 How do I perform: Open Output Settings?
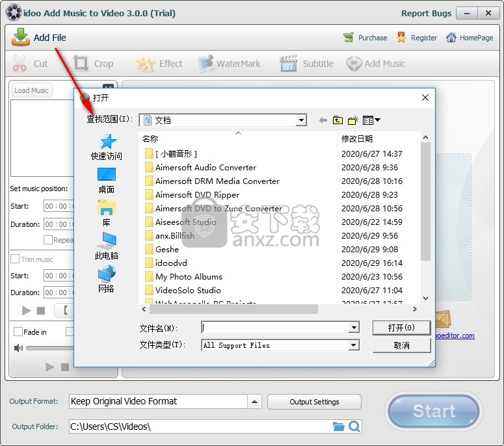pyautogui.click(x=314, y=402)
